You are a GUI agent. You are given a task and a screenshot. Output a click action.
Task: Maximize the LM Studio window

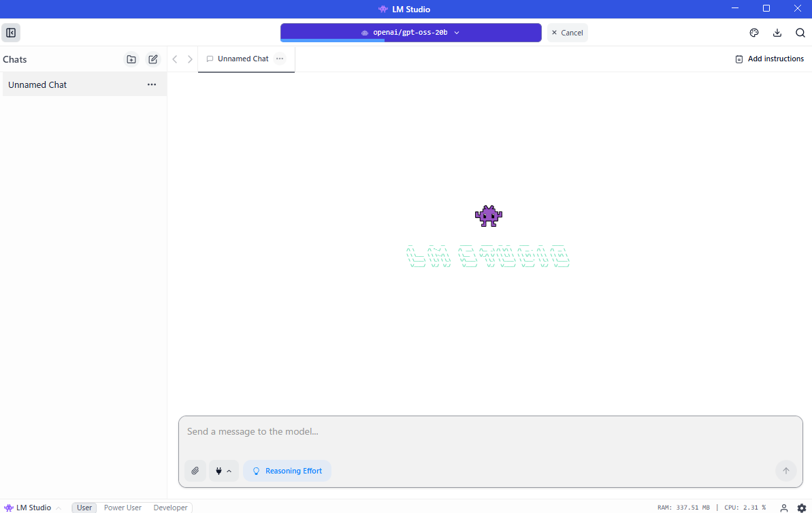766,9
